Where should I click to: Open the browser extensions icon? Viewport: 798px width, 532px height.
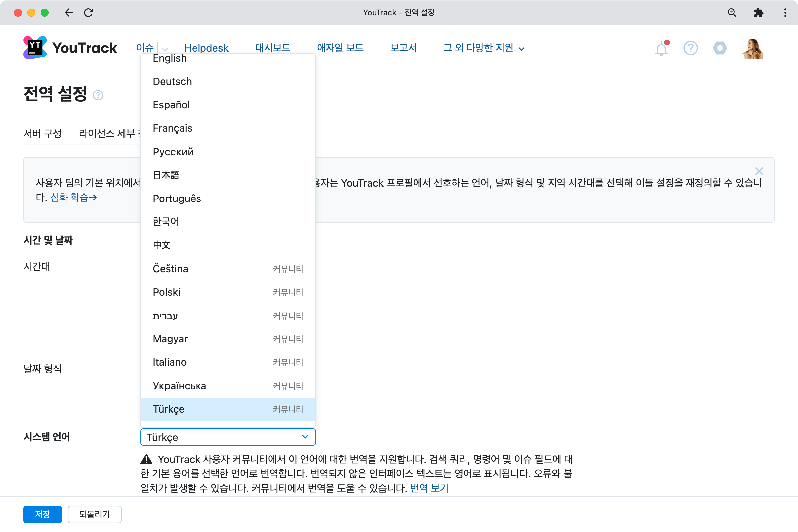coord(759,13)
